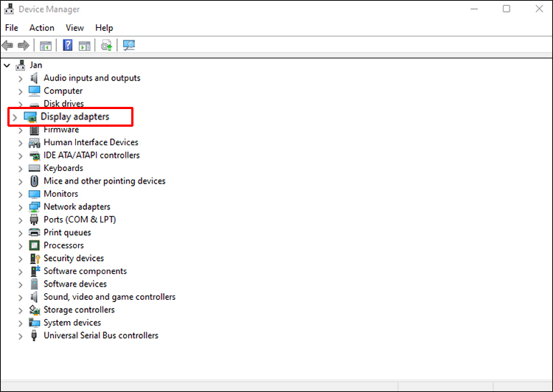
Task: Select the Ports (COM & LPT) label
Action: click(x=80, y=220)
